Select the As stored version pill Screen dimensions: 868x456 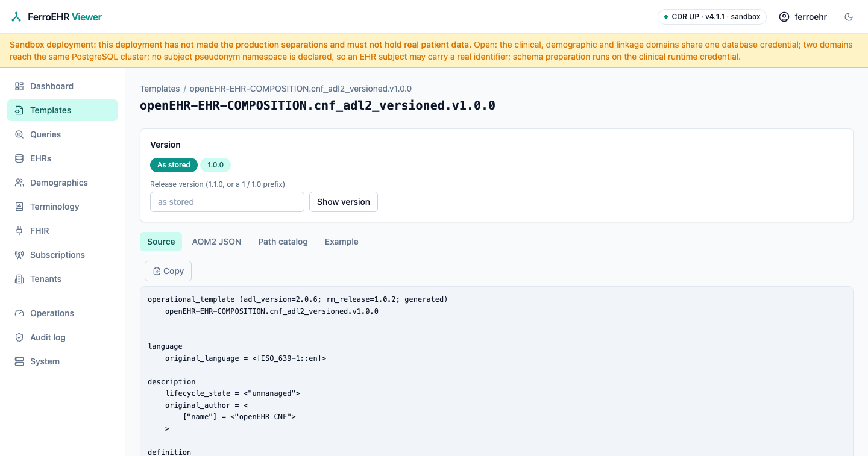174,165
